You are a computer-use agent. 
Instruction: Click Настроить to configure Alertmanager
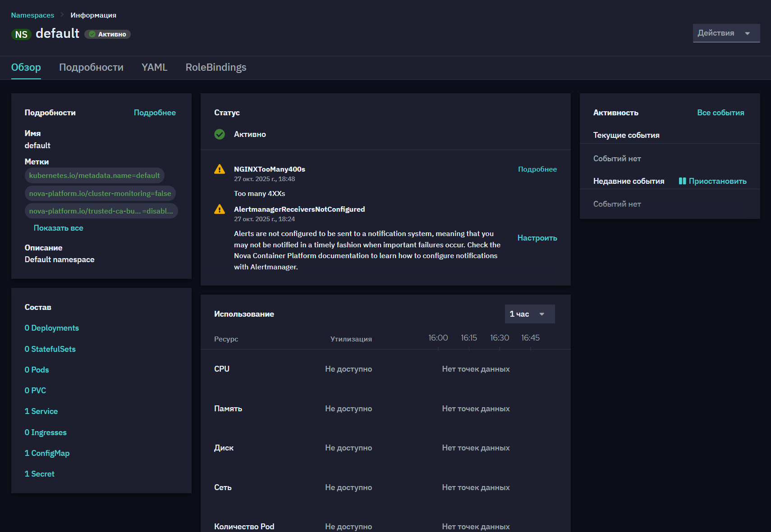coord(537,238)
